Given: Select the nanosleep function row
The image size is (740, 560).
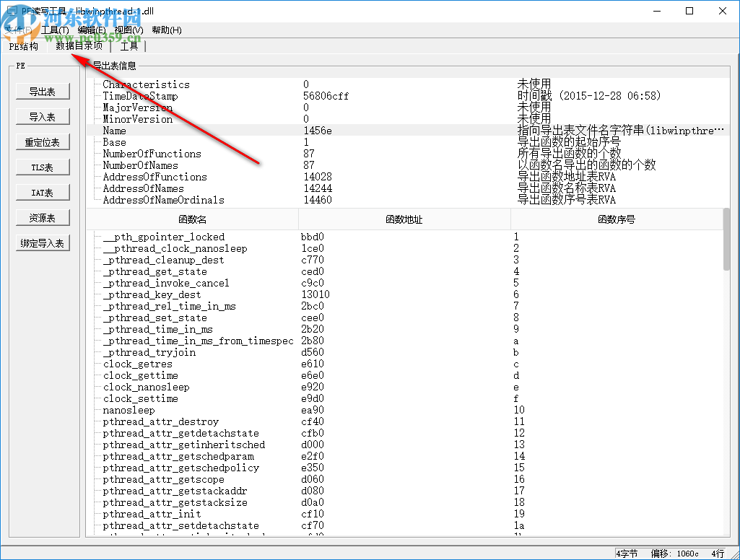Looking at the screenshot, I should pos(405,411).
